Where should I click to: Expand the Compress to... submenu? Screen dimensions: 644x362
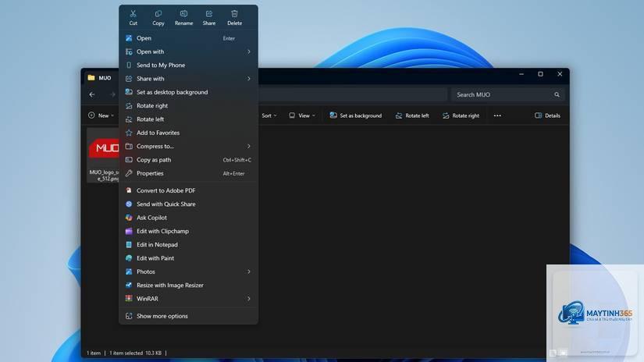pyautogui.click(x=189, y=147)
